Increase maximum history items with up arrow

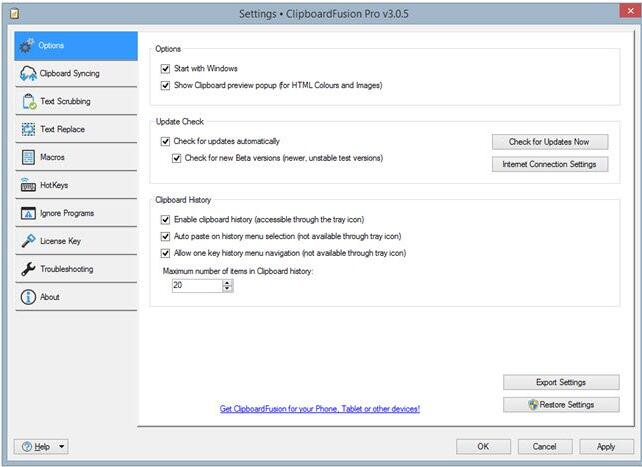(227, 282)
